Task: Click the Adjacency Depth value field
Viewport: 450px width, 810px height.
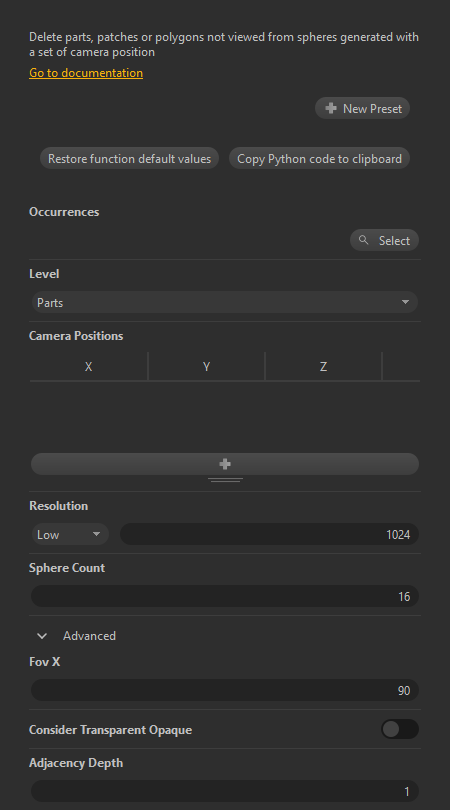Action: click(225, 791)
